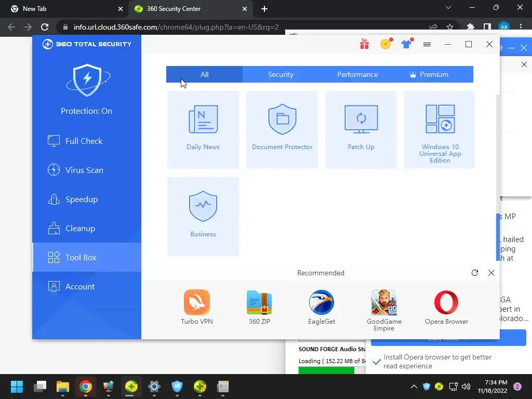The height and width of the screenshot is (399, 532).
Task: Switch to the All tab
Action: click(x=204, y=74)
